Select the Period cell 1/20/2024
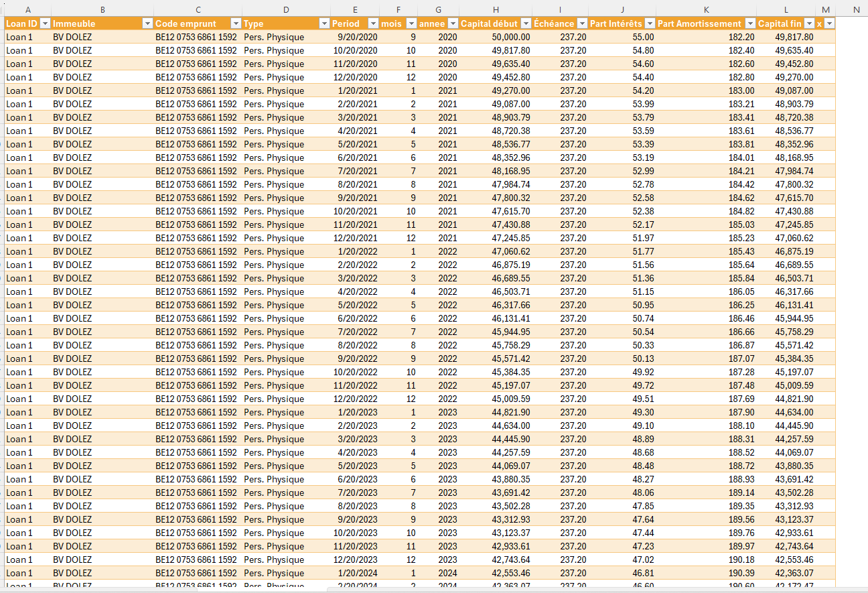Screen dimensions: 868x593 pos(355,573)
